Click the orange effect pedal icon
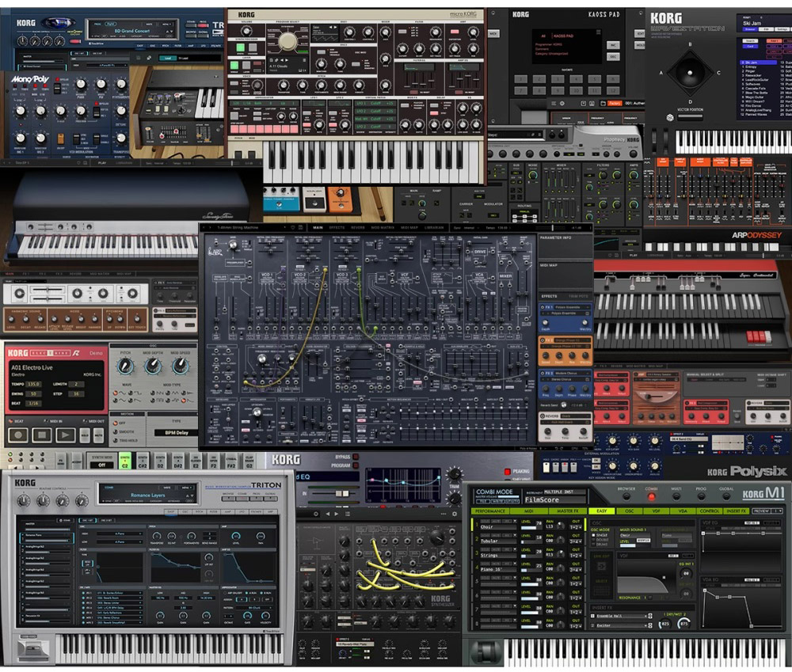 pyautogui.click(x=339, y=199)
